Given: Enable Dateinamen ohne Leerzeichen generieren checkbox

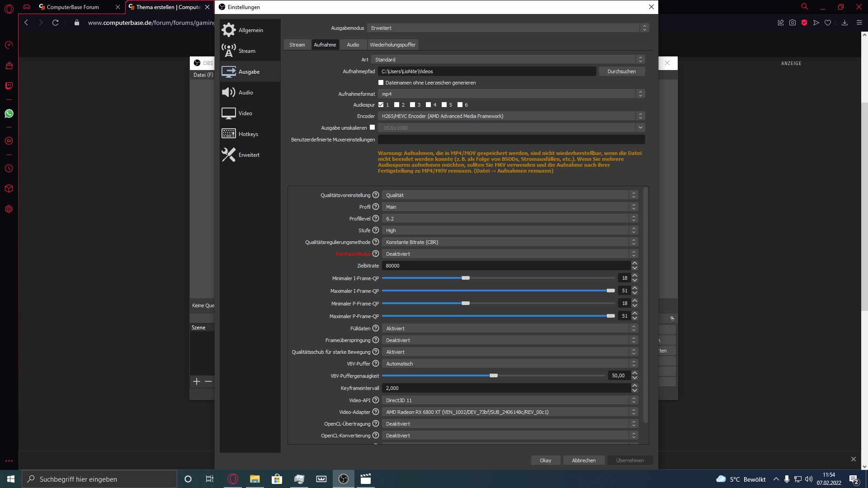Looking at the screenshot, I should point(381,83).
